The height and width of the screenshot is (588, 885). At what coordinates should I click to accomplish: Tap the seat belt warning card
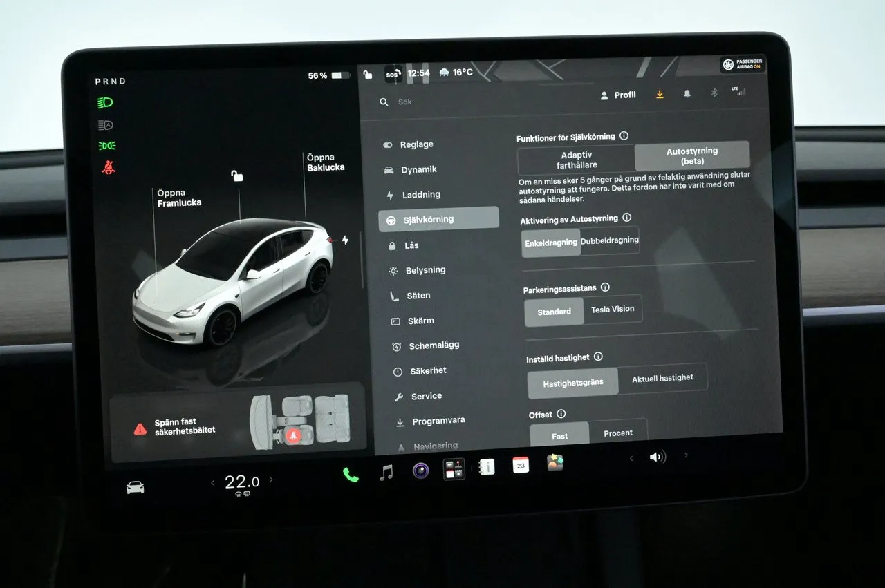pos(237,421)
